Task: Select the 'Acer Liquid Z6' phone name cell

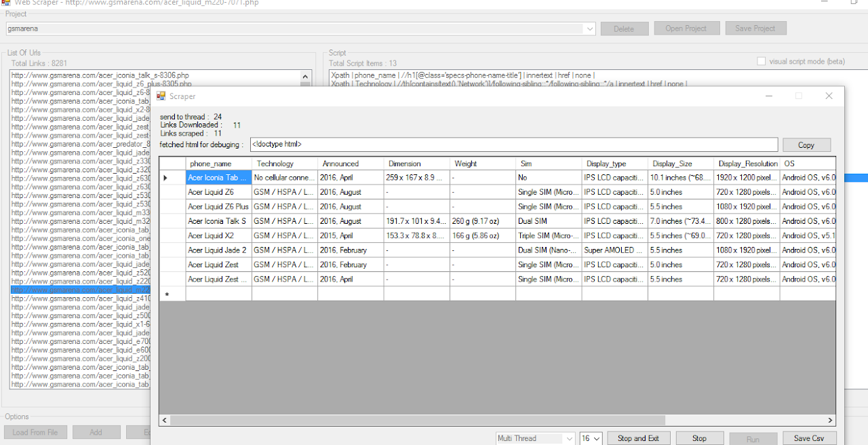Action: [x=219, y=192]
